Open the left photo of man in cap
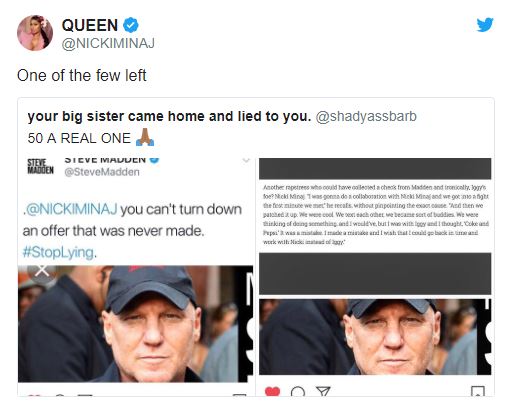The height and width of the screenshot is (406, 511). (135, 324)
